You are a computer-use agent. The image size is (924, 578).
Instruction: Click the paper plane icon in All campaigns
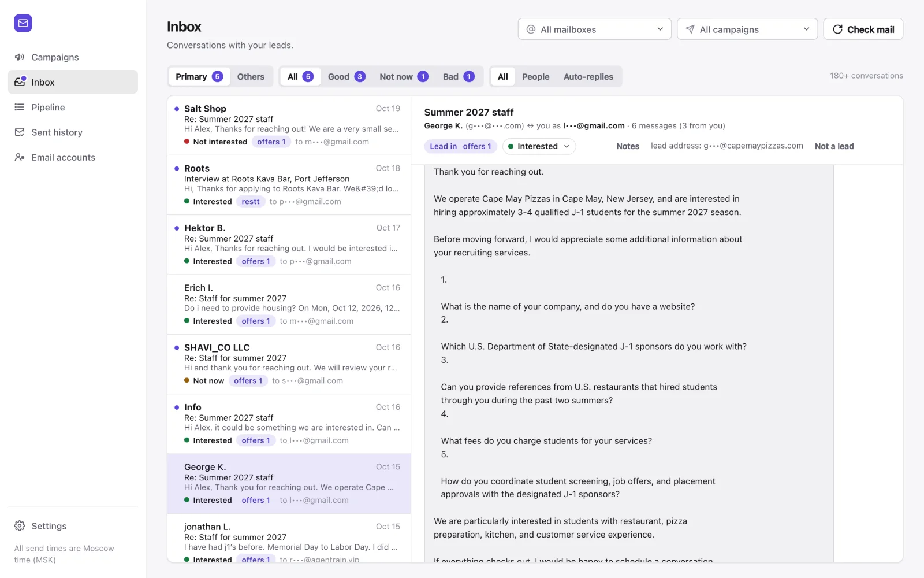point(690,29)
